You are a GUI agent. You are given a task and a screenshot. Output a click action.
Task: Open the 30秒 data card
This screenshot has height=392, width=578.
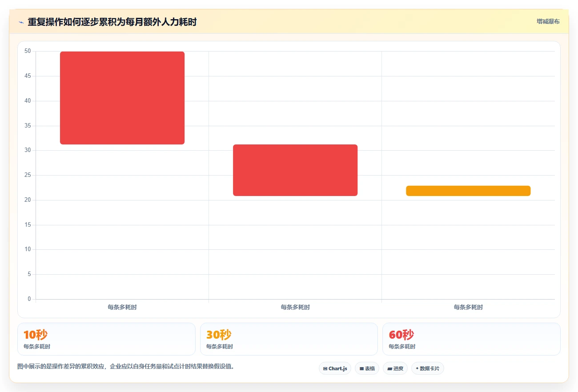(x=289, y=339)
